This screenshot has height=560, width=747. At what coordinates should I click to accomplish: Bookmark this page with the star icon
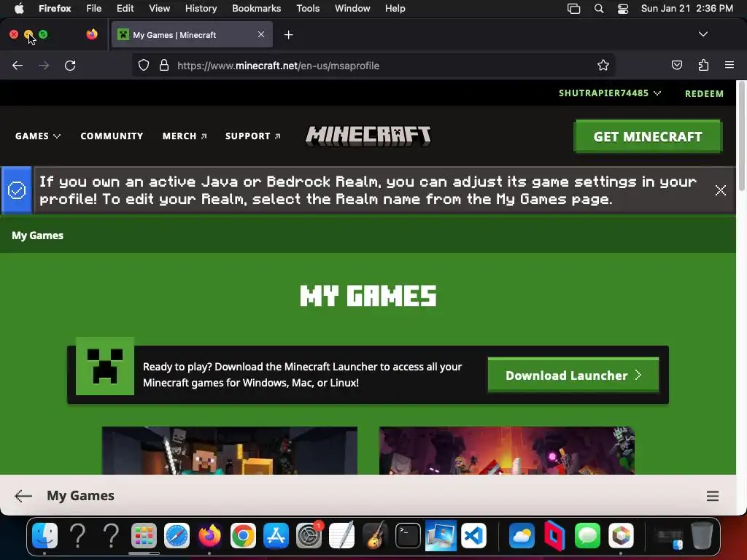[603, 65]
